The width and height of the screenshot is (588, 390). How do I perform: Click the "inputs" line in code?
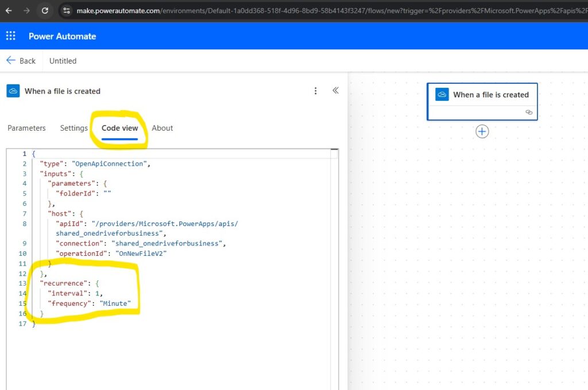[61, 174]
